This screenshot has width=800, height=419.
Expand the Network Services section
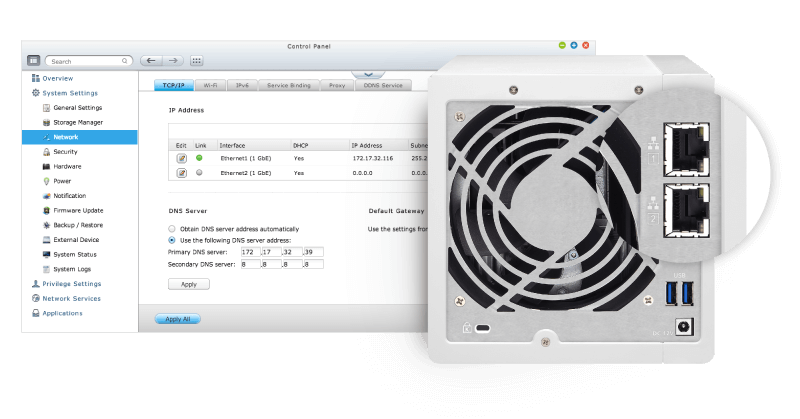[x=70, y=298]
